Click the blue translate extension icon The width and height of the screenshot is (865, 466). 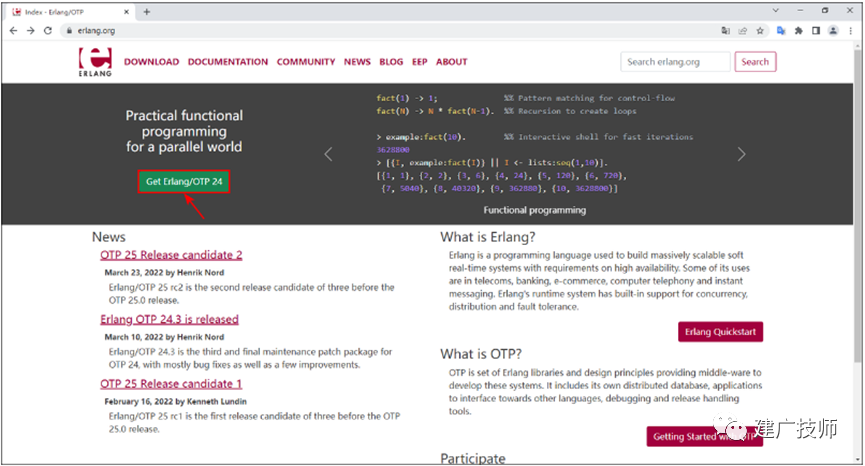(781, 31)
